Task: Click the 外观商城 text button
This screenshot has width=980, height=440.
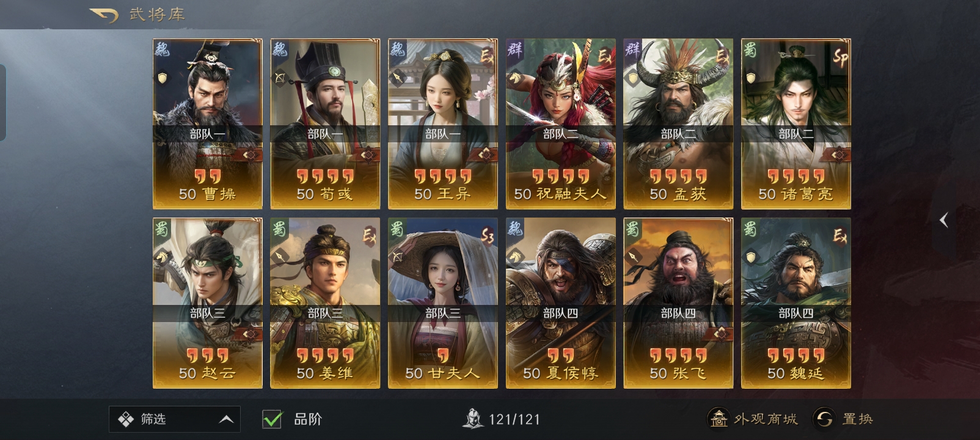Action: [x=766, y=419]
